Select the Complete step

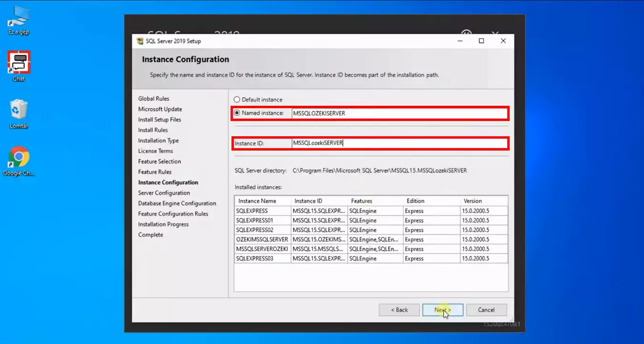click(151, 235)
